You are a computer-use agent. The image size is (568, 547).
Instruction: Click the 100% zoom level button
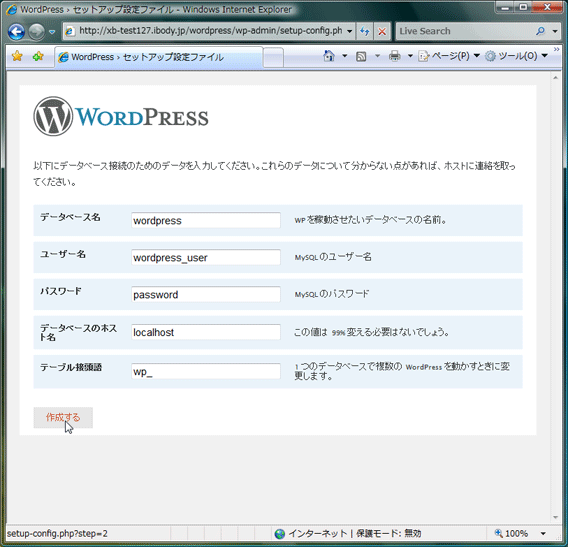tap(511, 533)
